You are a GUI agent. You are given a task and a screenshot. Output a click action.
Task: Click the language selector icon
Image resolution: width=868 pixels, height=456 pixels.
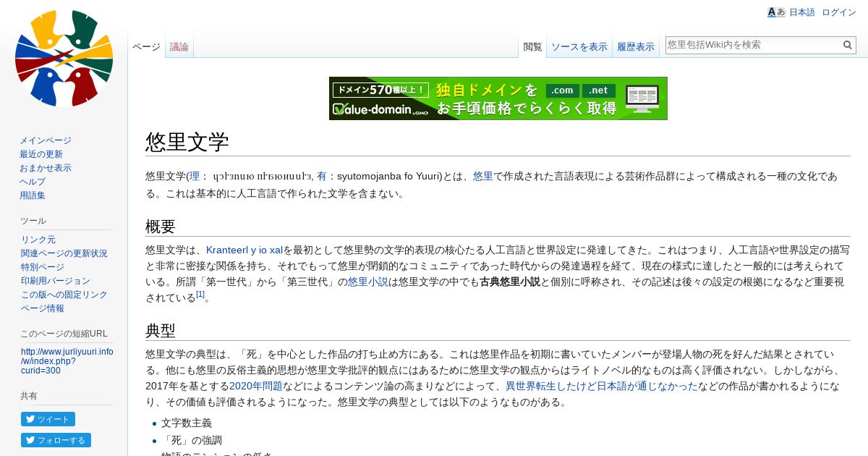(x=776, y=12)
